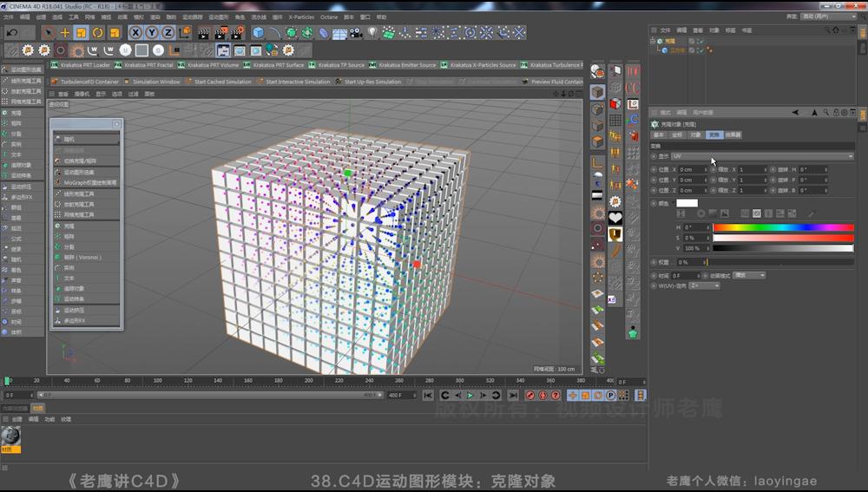The height and width of the screenshot is (492, 868).
Task: Click the V brightness gradient slider
Action: pos(783,248)
